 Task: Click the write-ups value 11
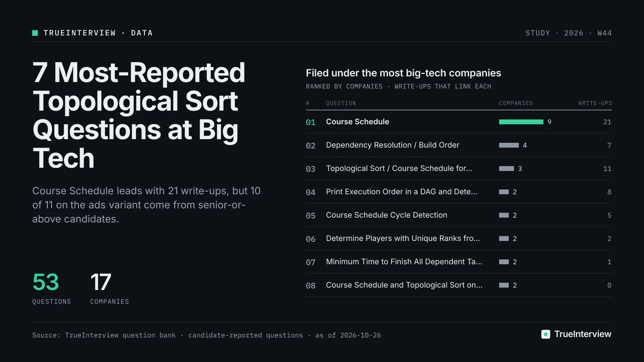tap(607, 169)
